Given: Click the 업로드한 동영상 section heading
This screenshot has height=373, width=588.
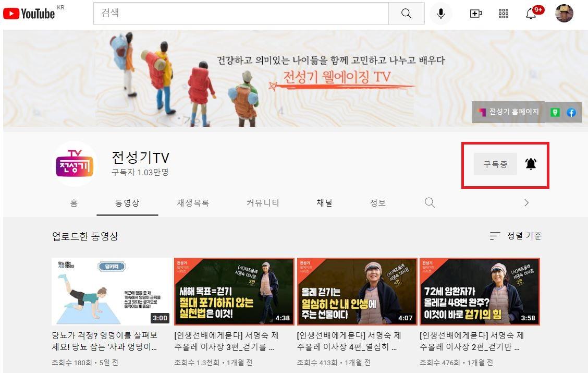Looking at the screenshot, I should (x=85, y=236).
